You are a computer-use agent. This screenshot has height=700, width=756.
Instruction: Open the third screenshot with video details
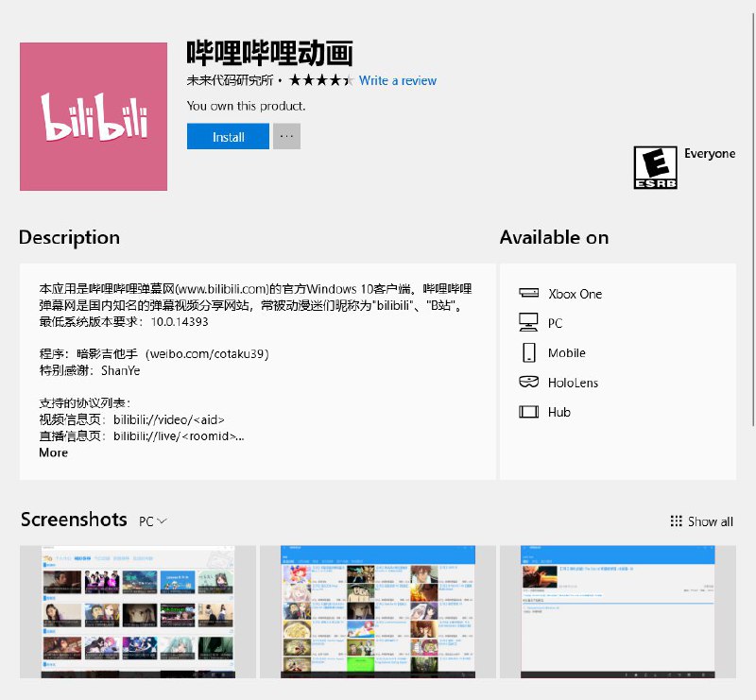(x=618, y=612)
